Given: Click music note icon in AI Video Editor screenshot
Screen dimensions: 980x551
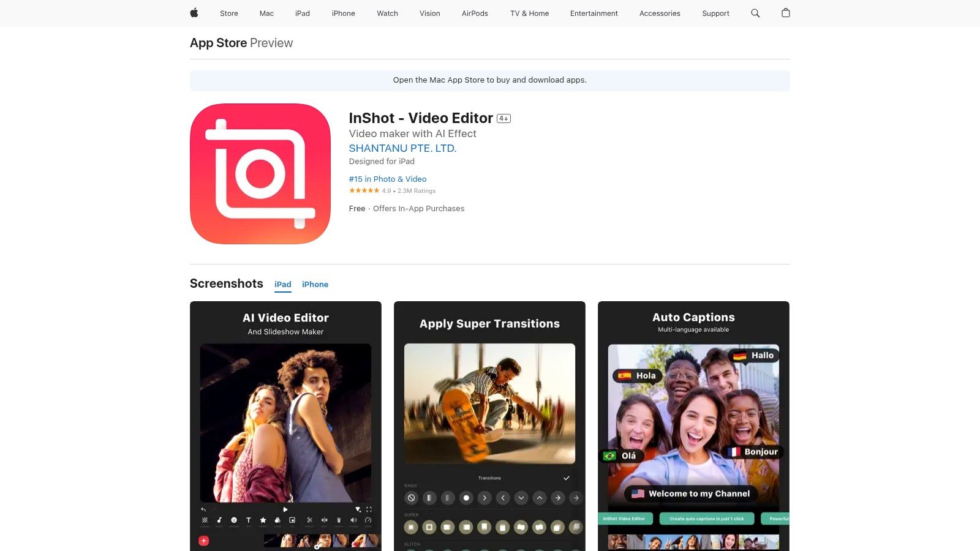Looking at the screenshot, I should click(219, 520).
